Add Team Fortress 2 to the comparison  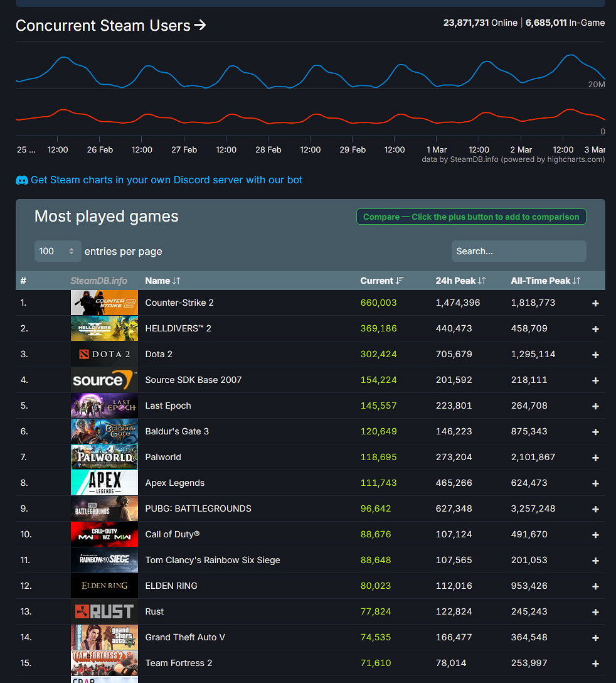[595, 663]
